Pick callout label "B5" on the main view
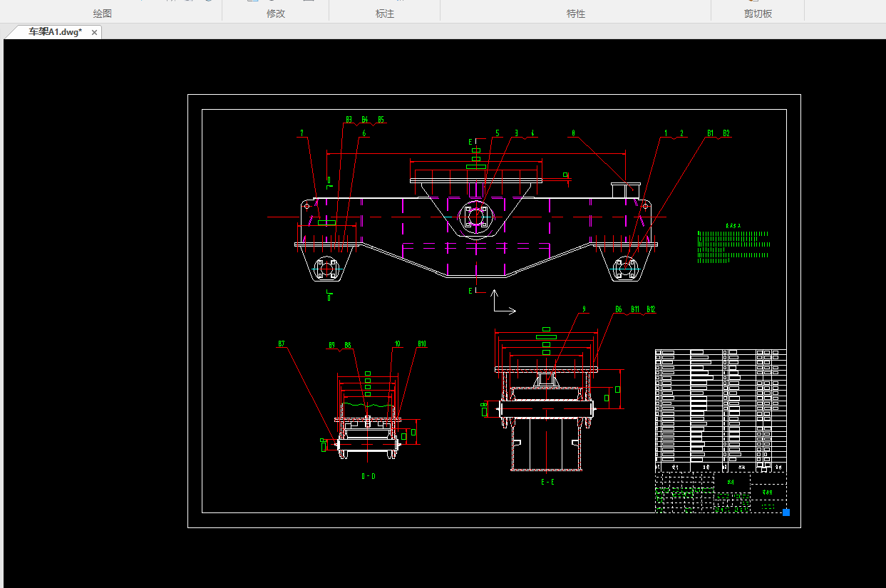 381,120
